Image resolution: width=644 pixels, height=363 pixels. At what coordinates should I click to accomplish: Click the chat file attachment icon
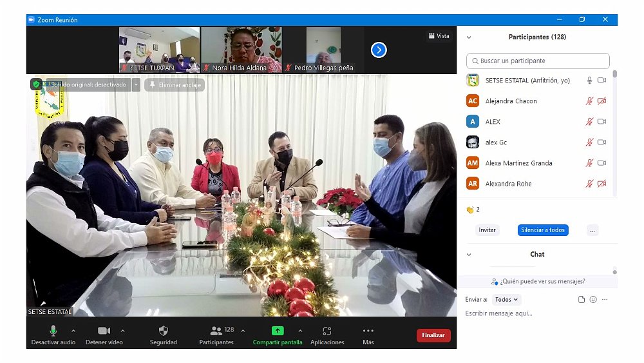[x=582, y=300]
